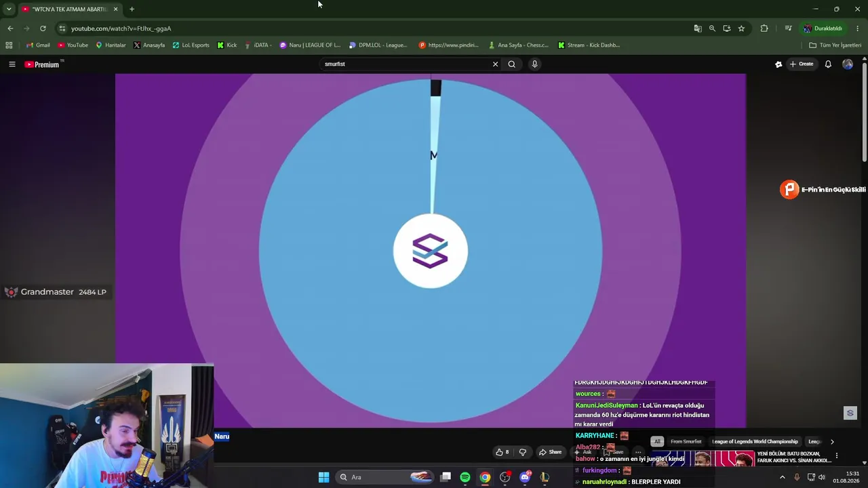868x488 pixels.
Task: Select League of Legends World Championship chip
Action: point(755,442)
